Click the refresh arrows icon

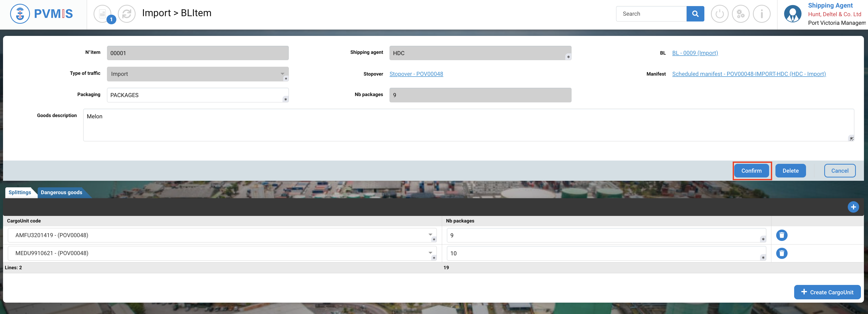tap(126, 14)
